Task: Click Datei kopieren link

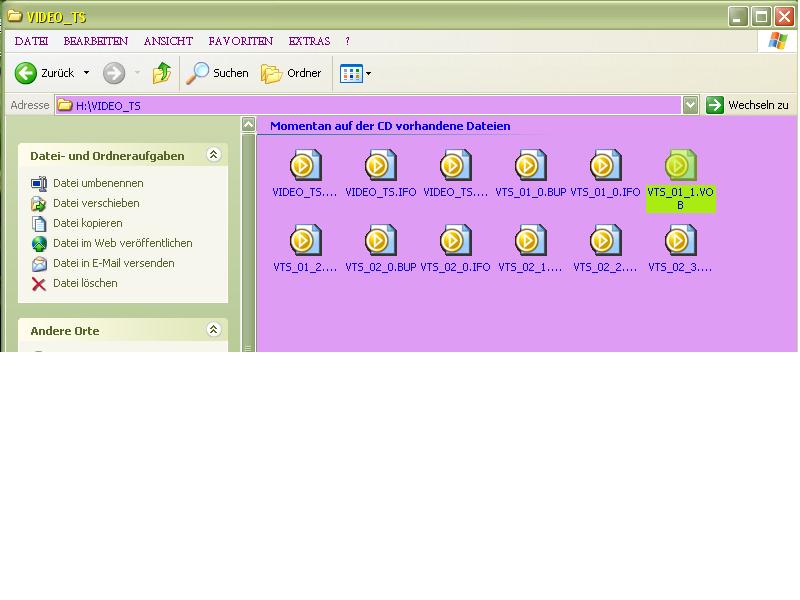Action: coord(88,223)
